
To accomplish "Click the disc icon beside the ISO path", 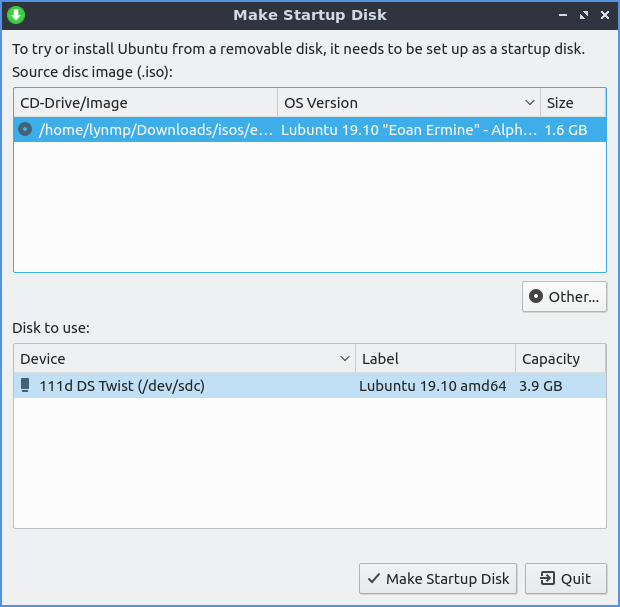I will (25, 130).
